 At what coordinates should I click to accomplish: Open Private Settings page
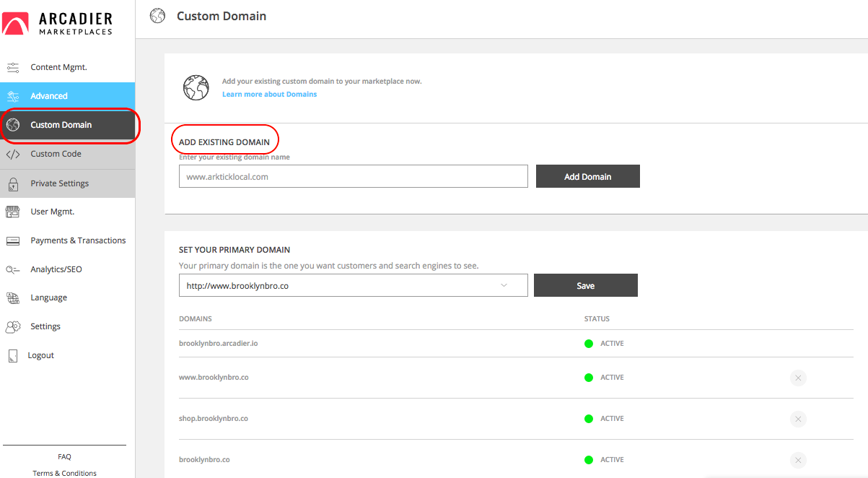tap(67, 183)
